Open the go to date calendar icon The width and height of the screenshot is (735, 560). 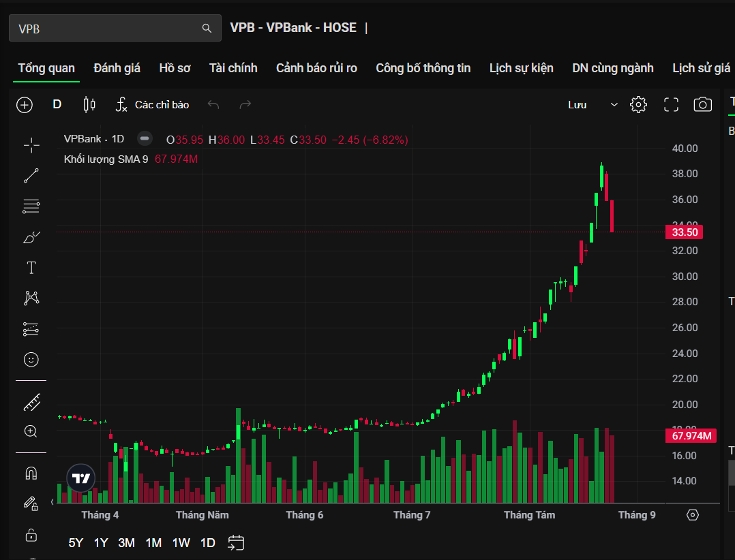coord(236,543)
